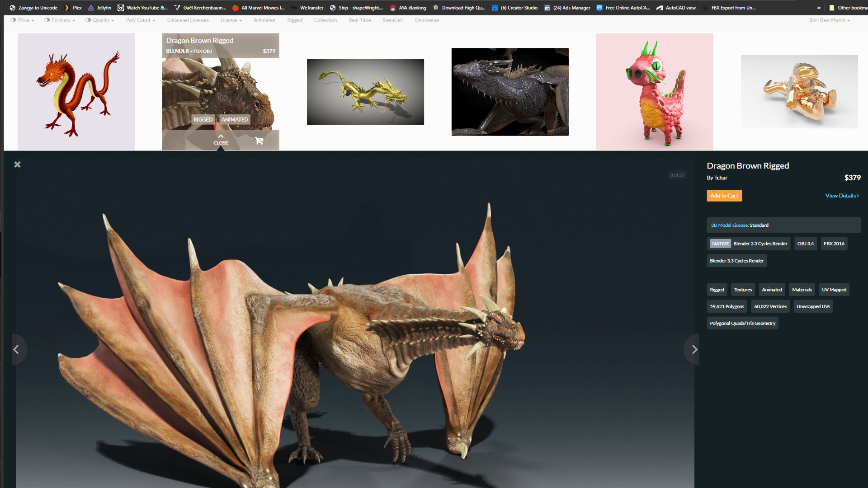Close the preview panel with X icon
Screen dimensions: 868x488
click(x=17, y=164)
